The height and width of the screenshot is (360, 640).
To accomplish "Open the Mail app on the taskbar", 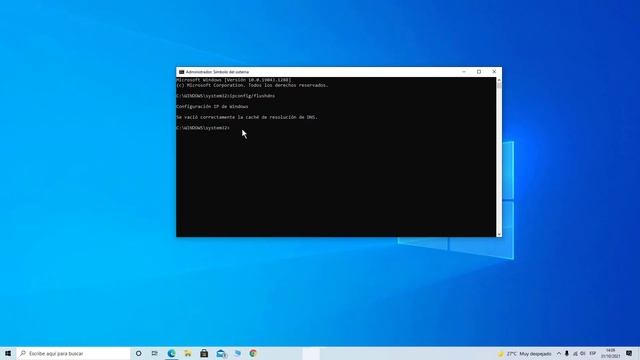I will pos(221,353).
